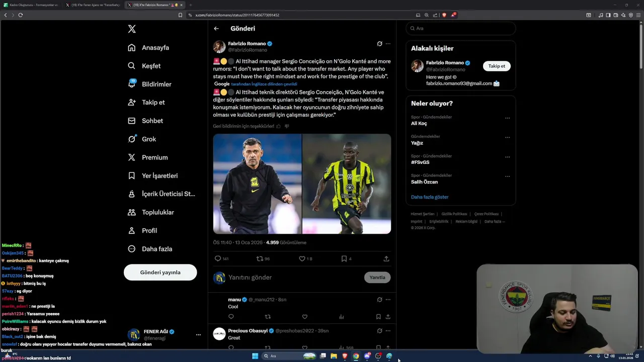Click Brave shields icon in address bar
This screenshot has width=644, height=362.
(444, 15)
